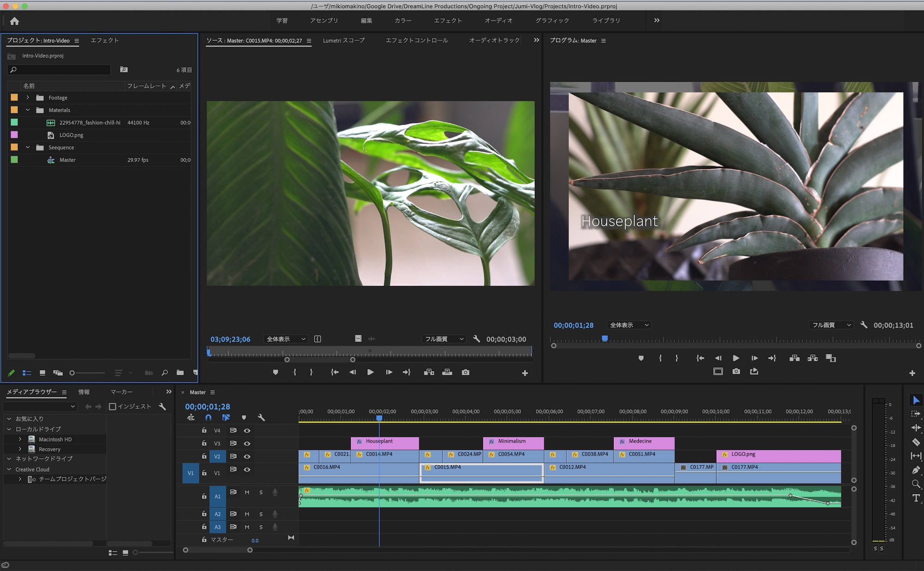Switch to the カラー workspace
The width and height of the screenshot is (924, 571).
pyautogui.click(x=402, y=21)
